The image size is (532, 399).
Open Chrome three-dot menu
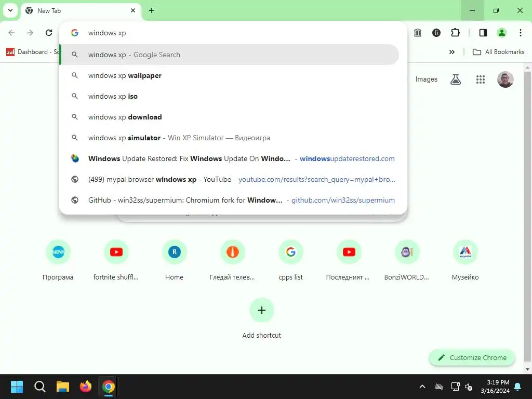pyautogui.click(x=521, y=33)
